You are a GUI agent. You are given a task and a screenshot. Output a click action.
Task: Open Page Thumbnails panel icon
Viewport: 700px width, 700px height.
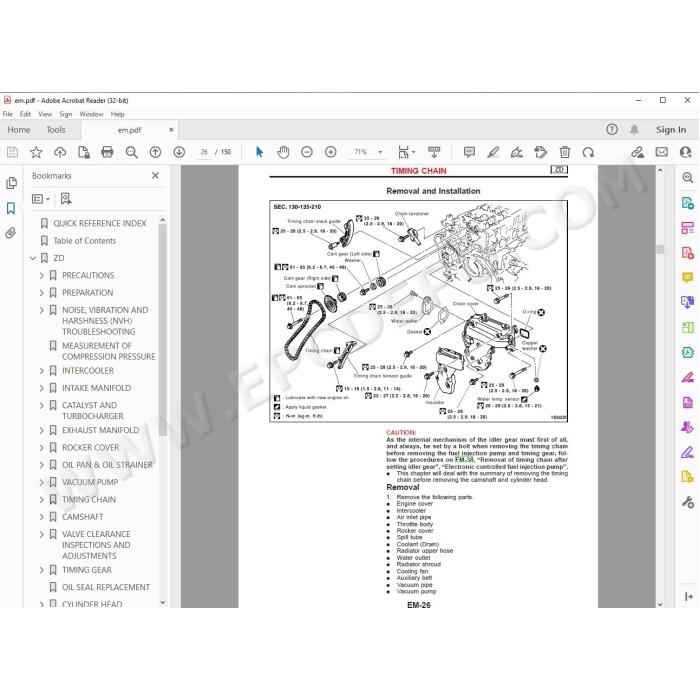coord(11,183)
